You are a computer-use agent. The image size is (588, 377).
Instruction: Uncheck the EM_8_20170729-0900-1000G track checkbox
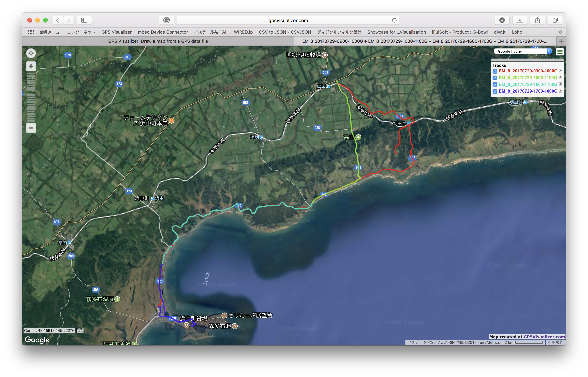[x=495, y=71]
